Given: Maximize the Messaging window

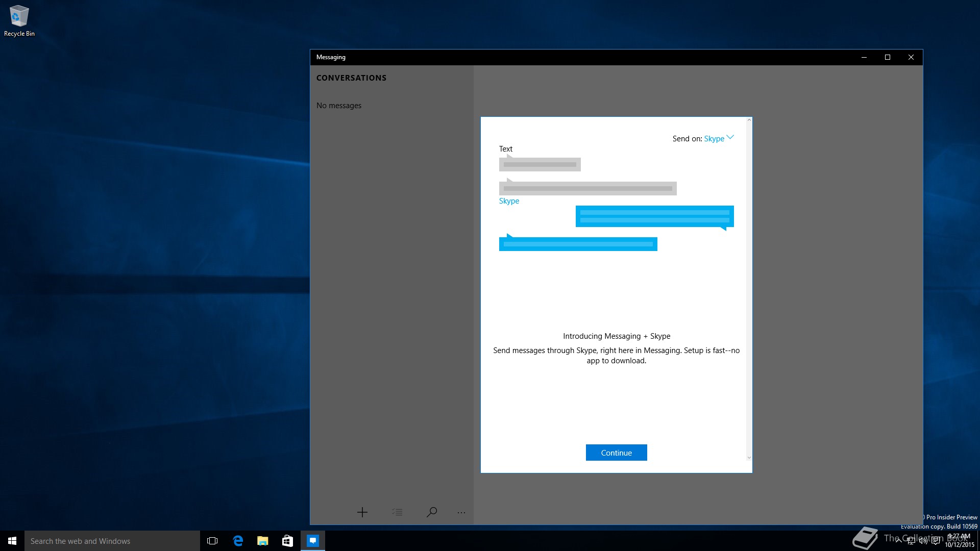Looking at the screenshot, I should pyautogui.click(x=888, y=57).
